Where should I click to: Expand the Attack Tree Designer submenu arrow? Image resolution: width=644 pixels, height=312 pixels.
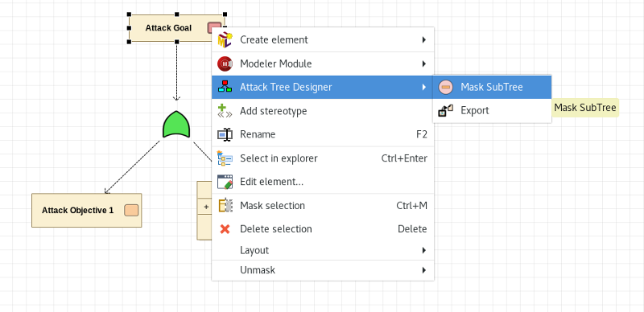click(424, 87)
